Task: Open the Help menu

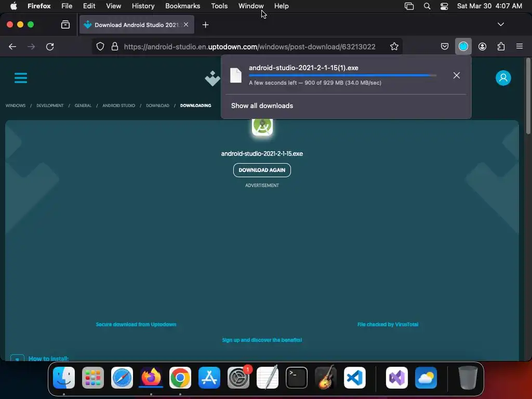Action: coord(281,6)
